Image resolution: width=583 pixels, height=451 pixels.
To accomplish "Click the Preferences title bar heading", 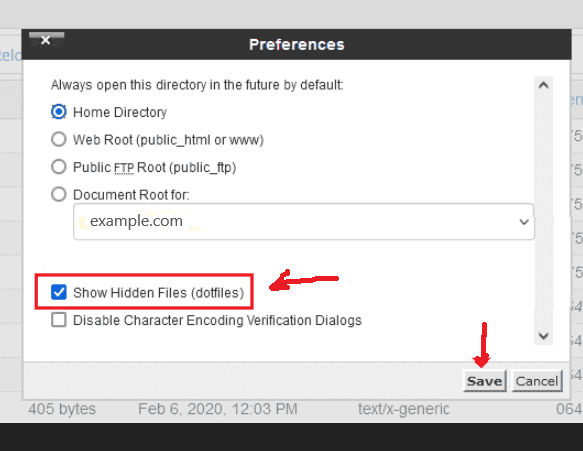I will pyautogui.click(x=297, y=45).
